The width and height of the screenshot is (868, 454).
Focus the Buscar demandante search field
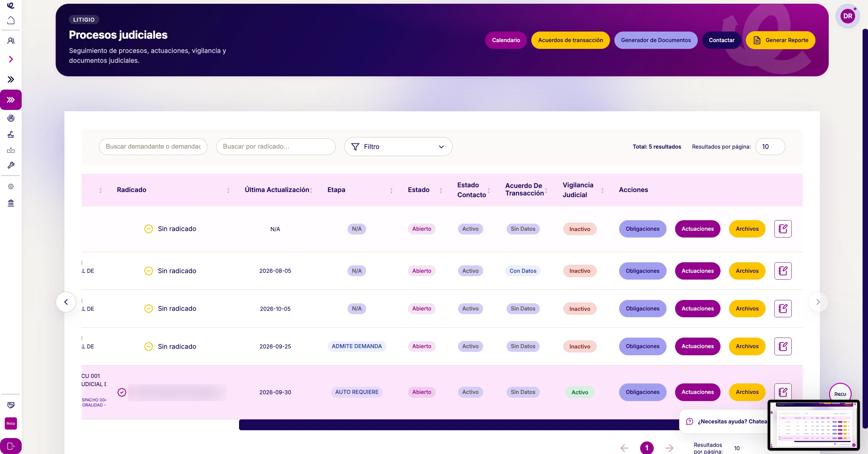pos(153,147)
